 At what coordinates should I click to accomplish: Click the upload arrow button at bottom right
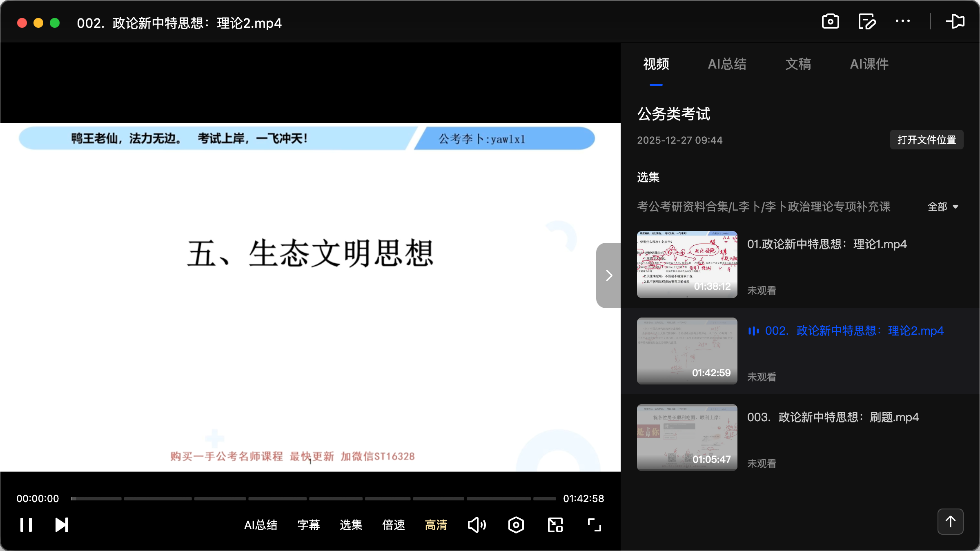click(x=950, y=521)
